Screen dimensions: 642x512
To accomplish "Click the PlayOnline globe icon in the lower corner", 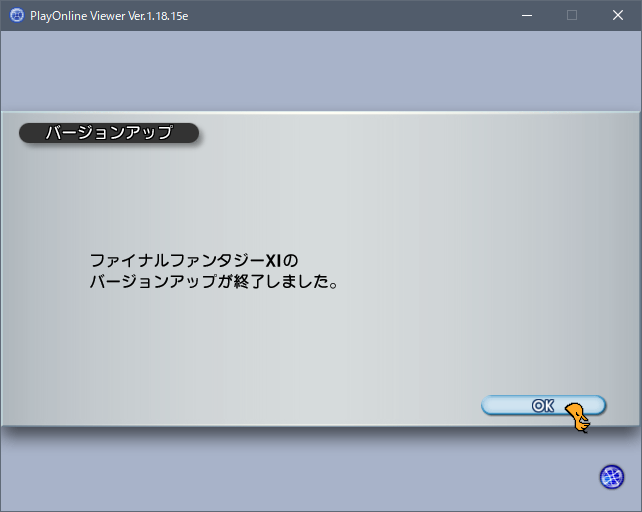I will coord(612,477).
